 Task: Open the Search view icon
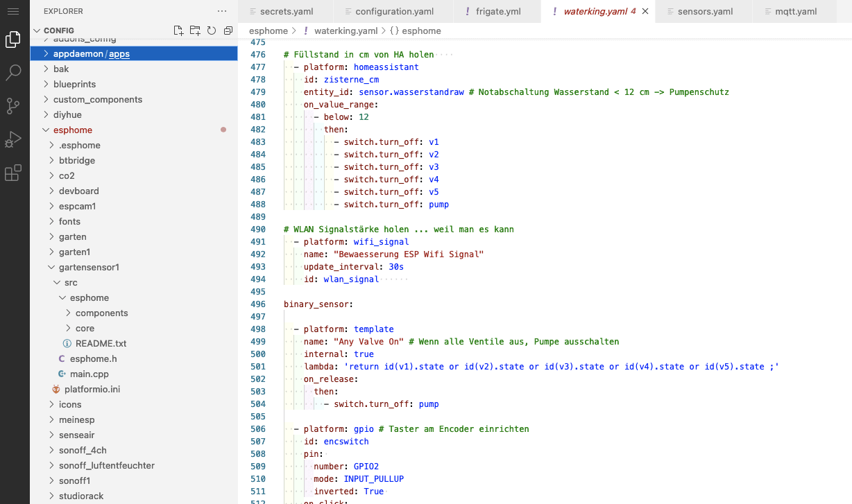tap(12, 73)
